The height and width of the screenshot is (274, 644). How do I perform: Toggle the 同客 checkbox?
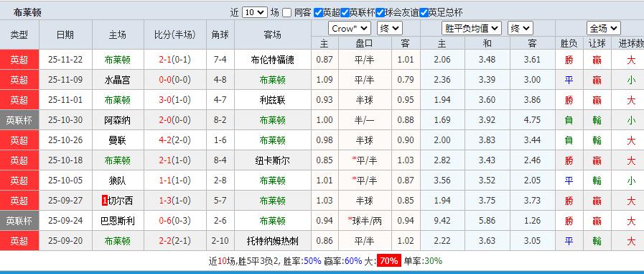(x=287, y=12)
